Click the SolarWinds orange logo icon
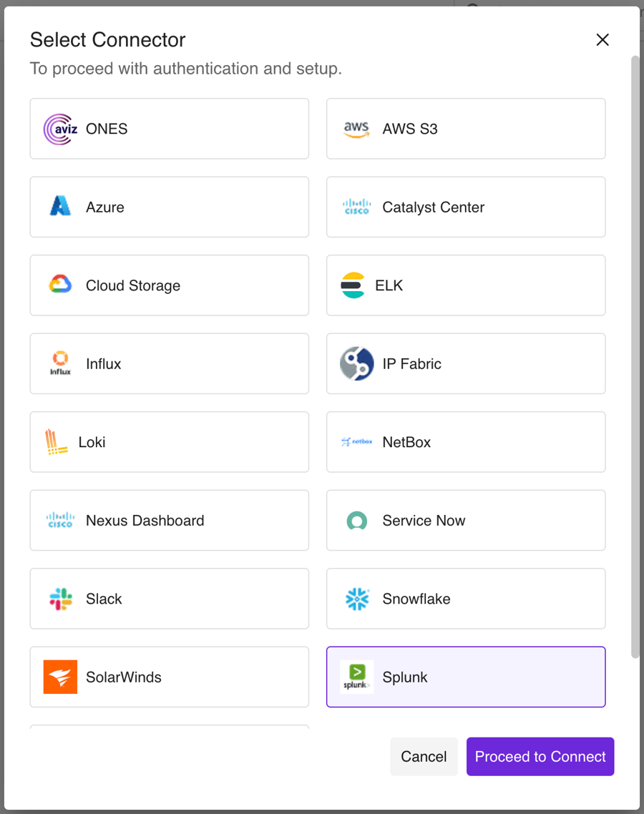The image size is (644, 814). click(x=60, y=677)
